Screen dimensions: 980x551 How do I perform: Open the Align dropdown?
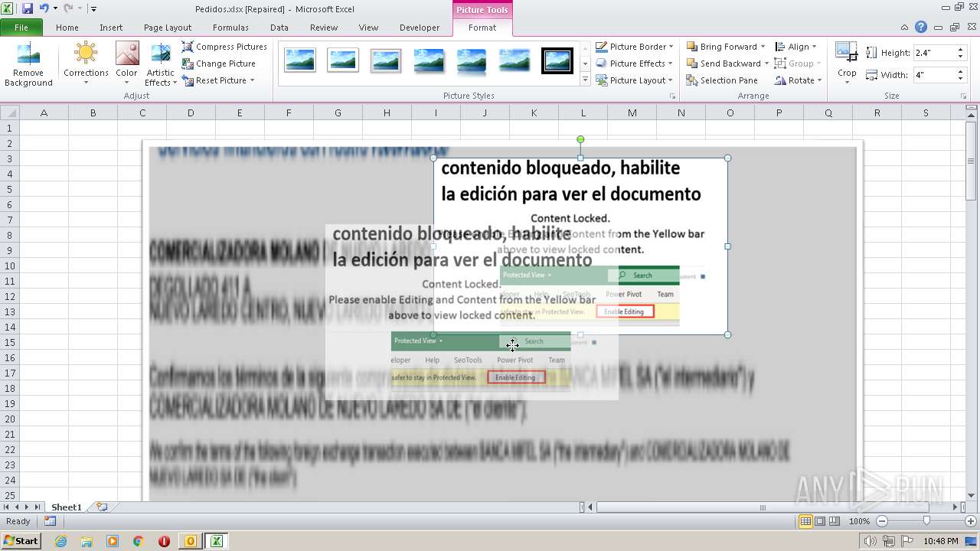(796, 47)
